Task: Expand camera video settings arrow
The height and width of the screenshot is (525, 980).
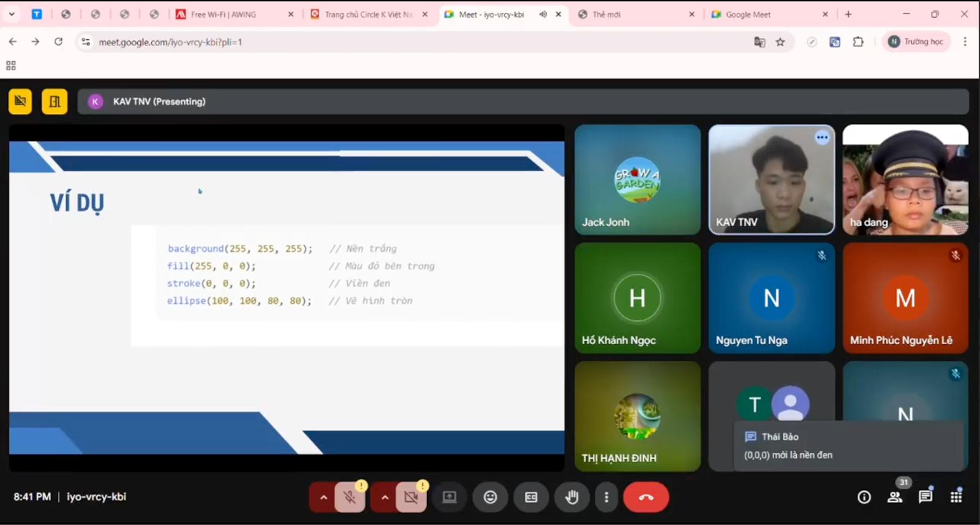Action: (x=385, y=497)
